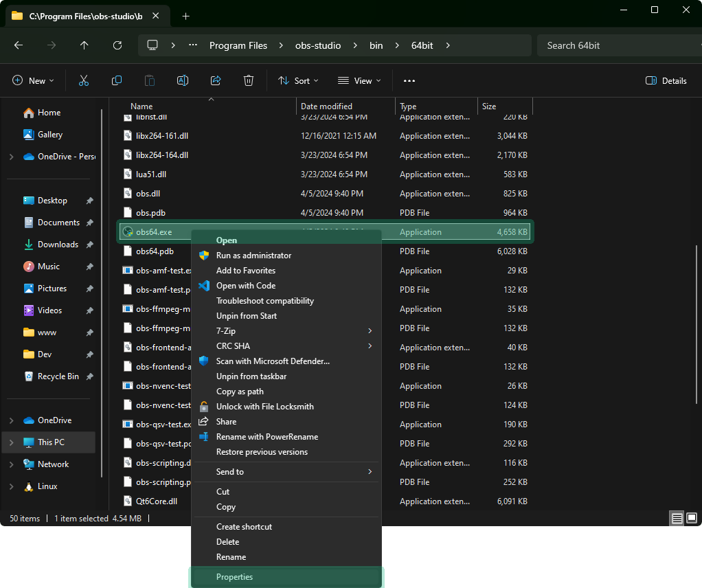Switch to details view from the status bar
The width and height of the screenshot is (702, 588).
pyautogui.click(x=677, y=518)
